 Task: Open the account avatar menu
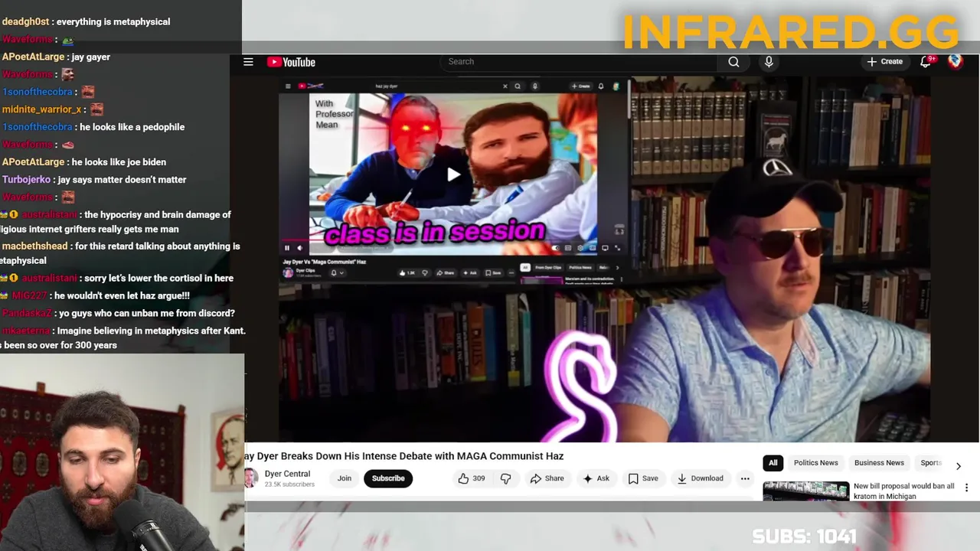pyautogui.click(x=955, y=61)
